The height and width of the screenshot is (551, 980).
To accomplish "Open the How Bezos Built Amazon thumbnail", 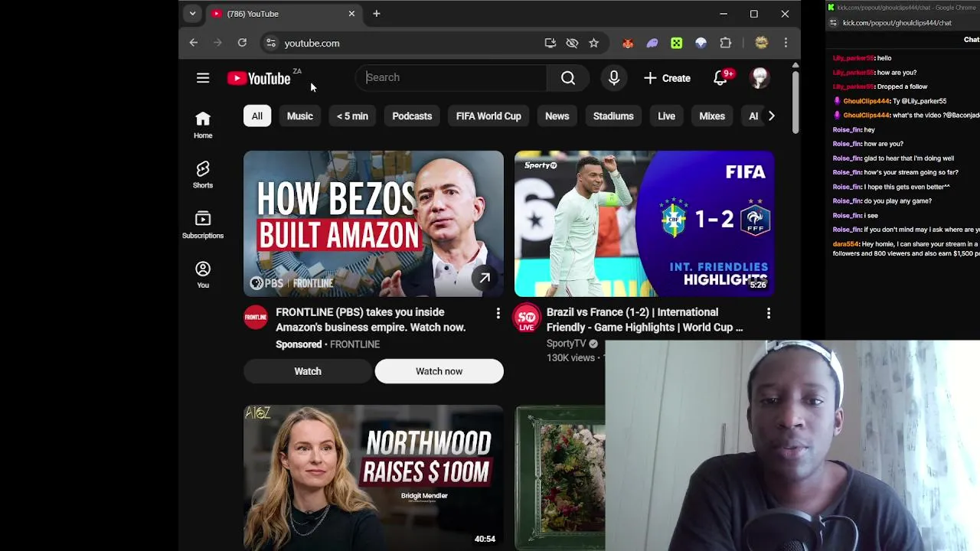I will (x=374, y=223).
